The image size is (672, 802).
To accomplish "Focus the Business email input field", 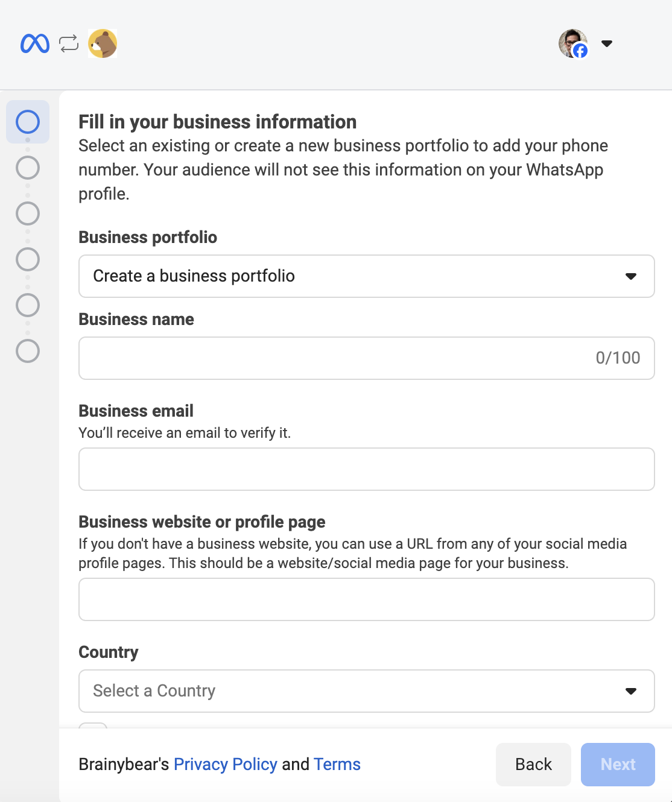I will click(x=367, y=469).
